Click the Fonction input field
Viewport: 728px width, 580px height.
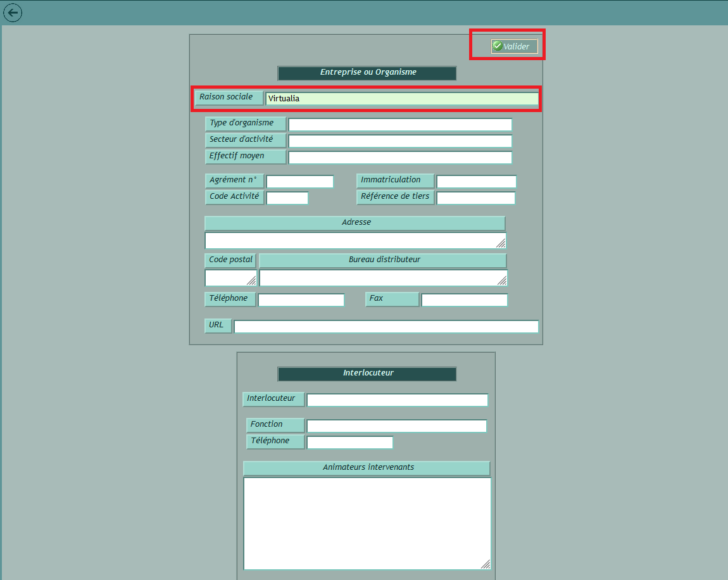coord(396,426)
